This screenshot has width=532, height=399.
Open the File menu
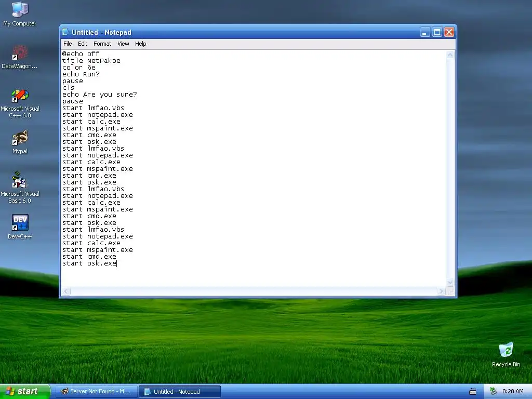pyautogui.click(x=68, y=44)
